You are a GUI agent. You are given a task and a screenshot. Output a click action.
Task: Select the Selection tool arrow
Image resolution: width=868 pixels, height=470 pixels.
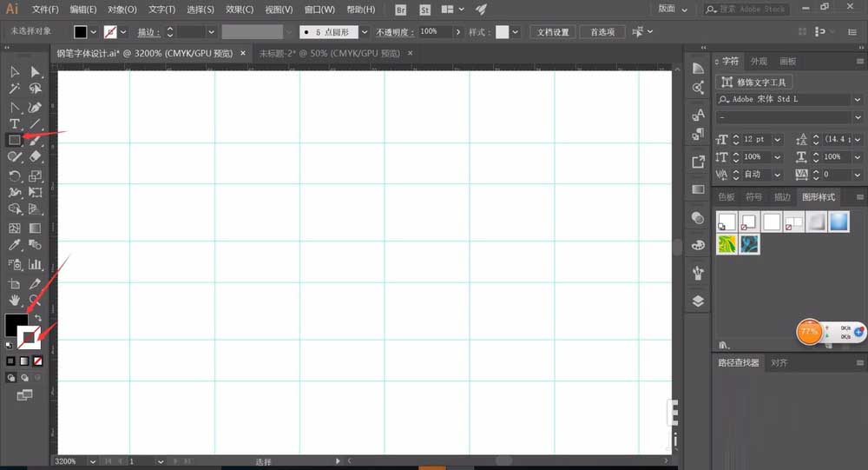click(15, 72)
